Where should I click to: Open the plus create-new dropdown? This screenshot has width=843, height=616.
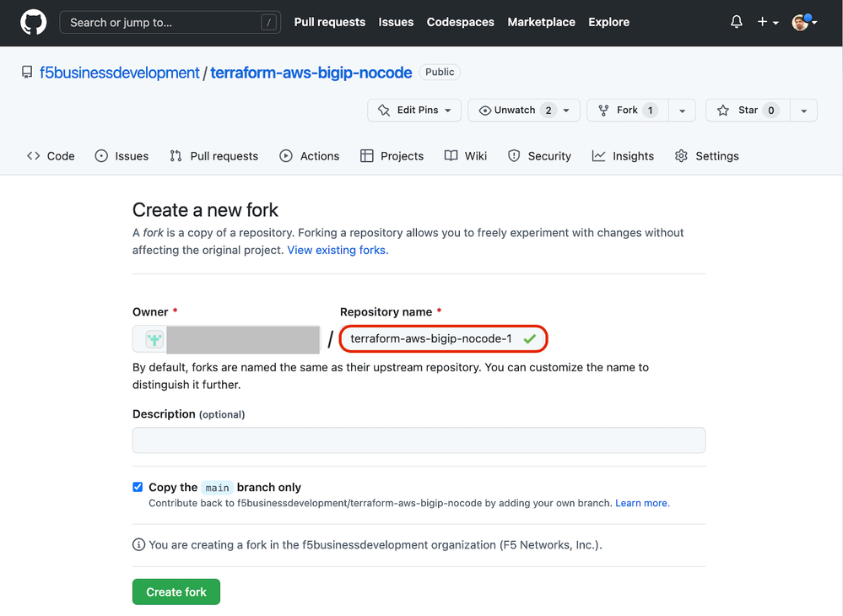(767, 23)
